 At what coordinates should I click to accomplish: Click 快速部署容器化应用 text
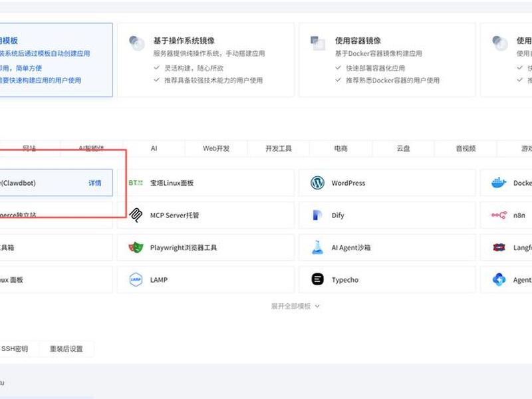(x=375, y=68)
